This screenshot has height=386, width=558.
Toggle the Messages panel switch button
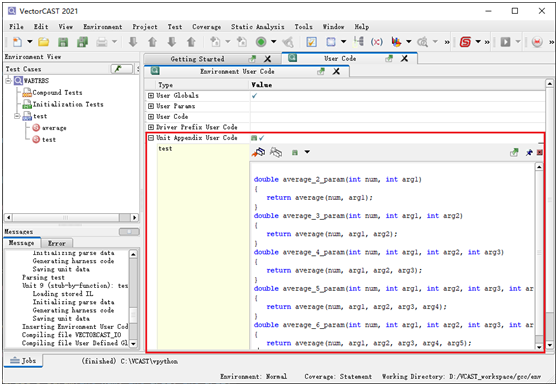pyautogui.click(x=129, y=232)
